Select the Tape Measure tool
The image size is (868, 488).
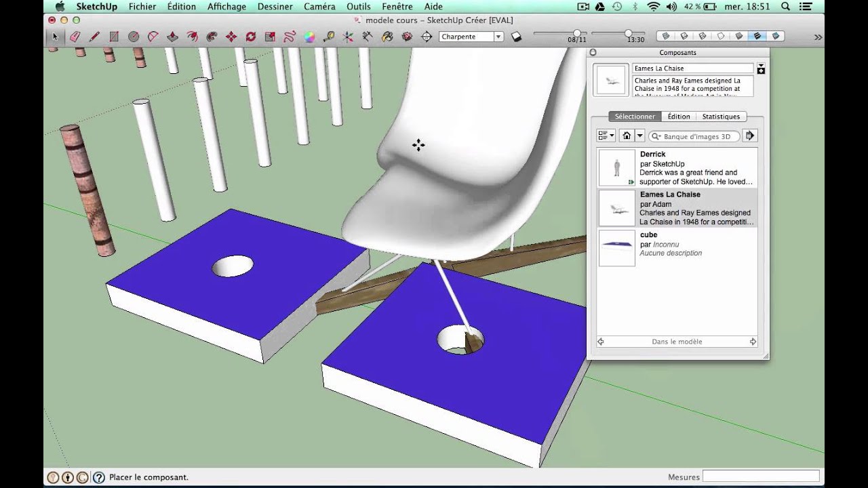coord(330,37)
